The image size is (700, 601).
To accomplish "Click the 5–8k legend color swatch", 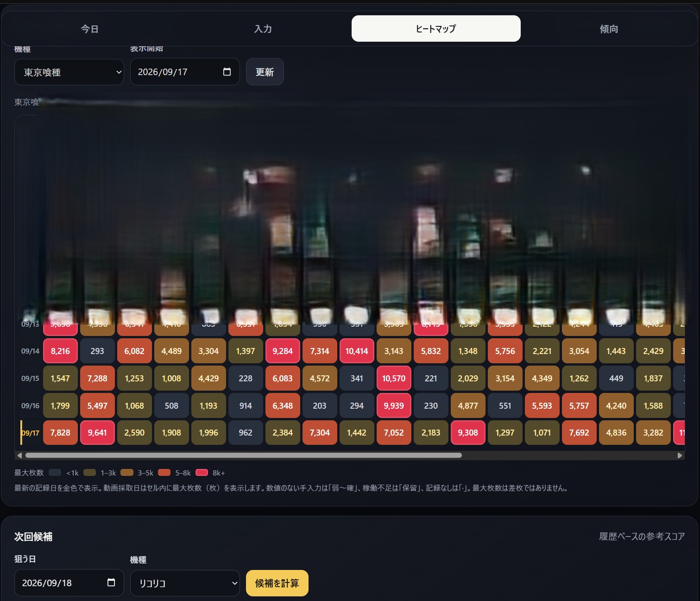I will point(164,473).
